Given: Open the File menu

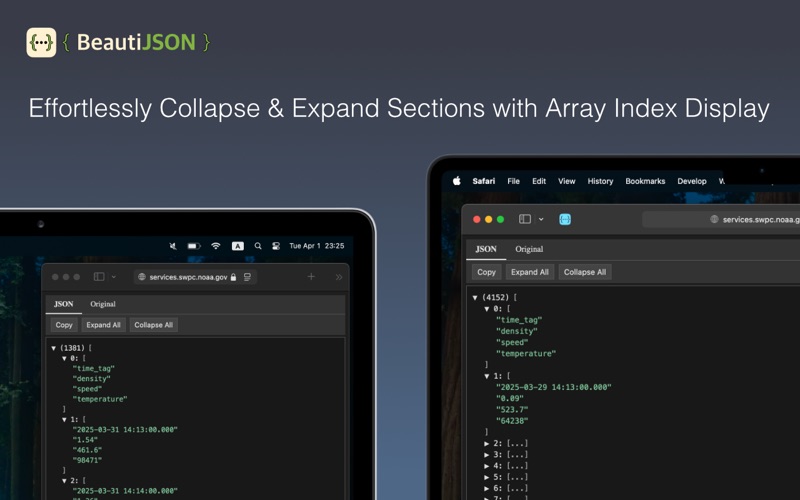Looking at the screenshot, I should [513, 181].
